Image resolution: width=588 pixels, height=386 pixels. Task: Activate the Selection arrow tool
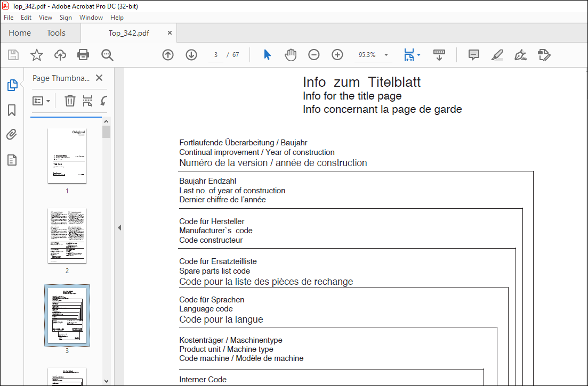coord(267,55)
